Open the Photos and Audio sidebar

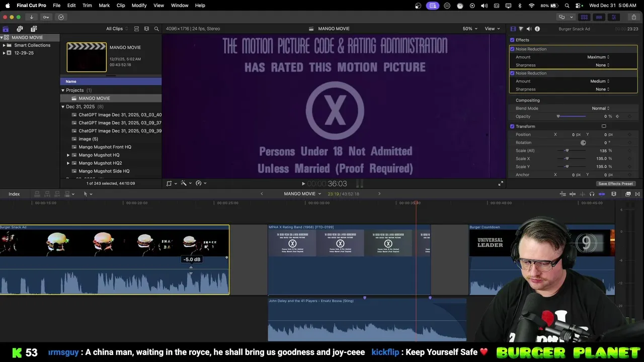[x=20, y=29]
